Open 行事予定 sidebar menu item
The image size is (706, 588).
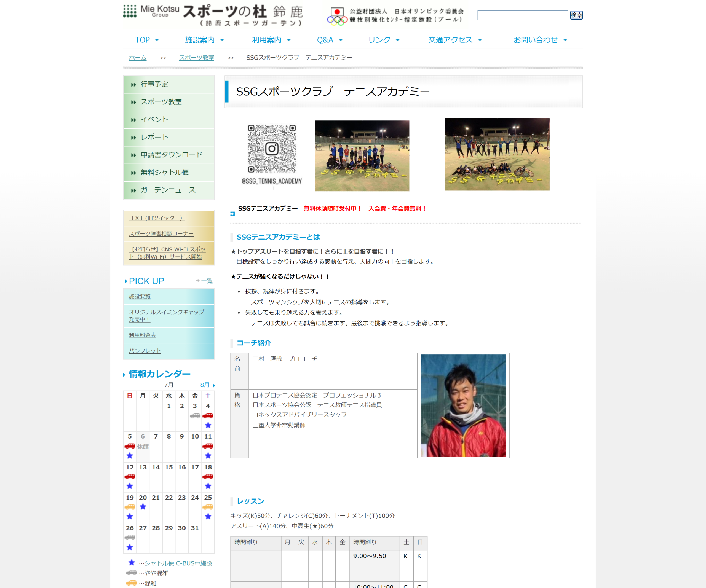point(169,84)
